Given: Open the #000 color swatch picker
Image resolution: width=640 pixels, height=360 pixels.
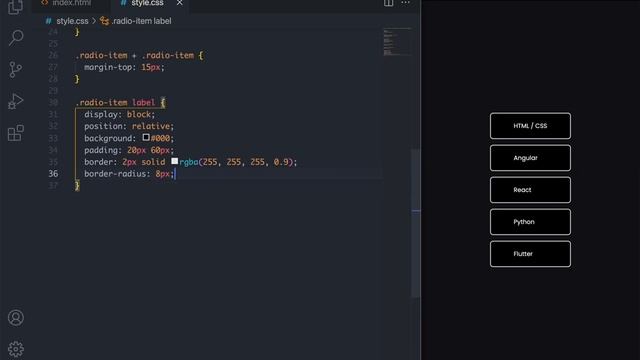Looking at the screenshot, I should [x=146, y=138].
